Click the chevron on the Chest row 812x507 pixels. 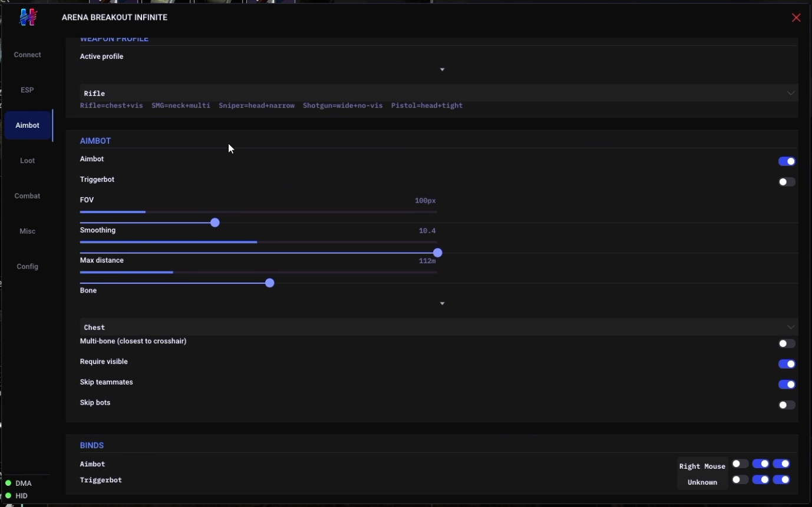point(791,327)
